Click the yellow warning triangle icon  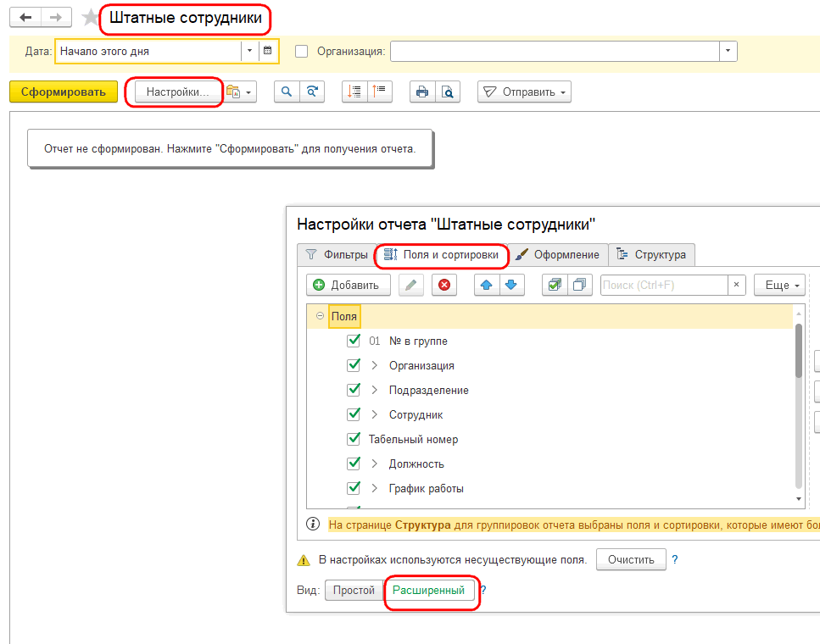click(304, 560)
